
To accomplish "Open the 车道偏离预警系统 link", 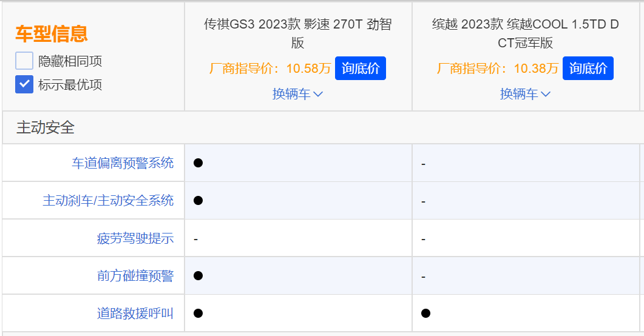I will pos(123,163).
